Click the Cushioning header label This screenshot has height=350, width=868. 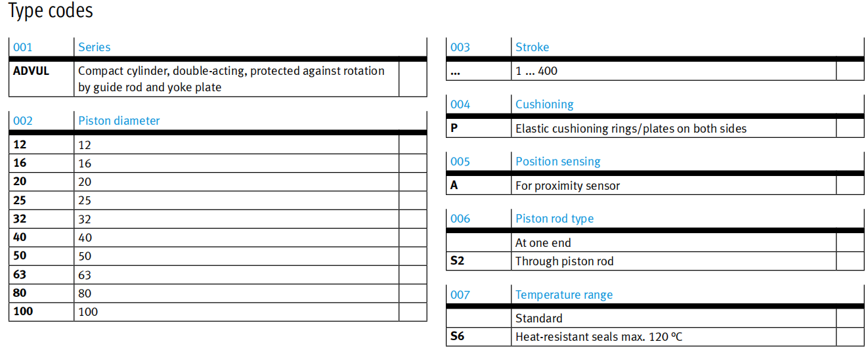(x=544, y=104)
